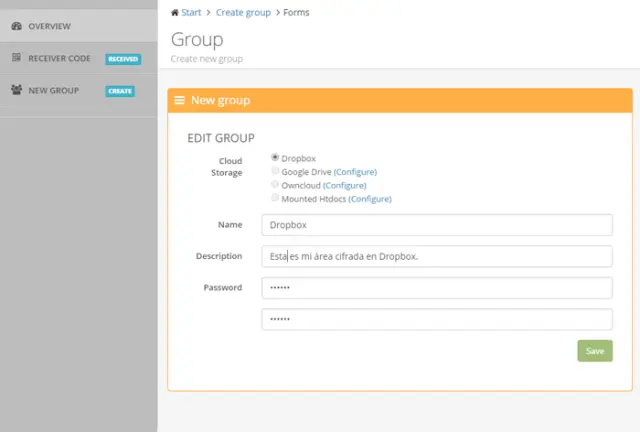Open Configure link for Google Drive
640x432 pixels.
tap(355, 172)
